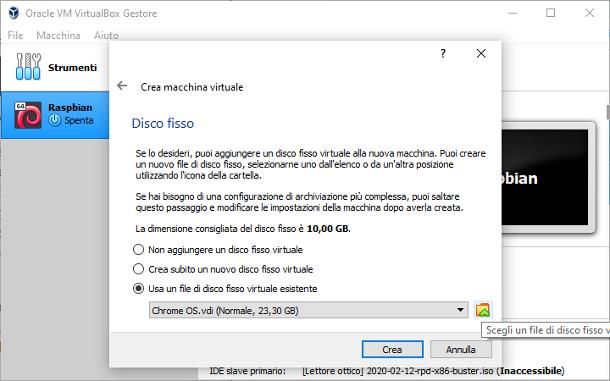The width and height of the screenshot is (610, 381).
Task: Open the File menu
Action: (15, 35)
